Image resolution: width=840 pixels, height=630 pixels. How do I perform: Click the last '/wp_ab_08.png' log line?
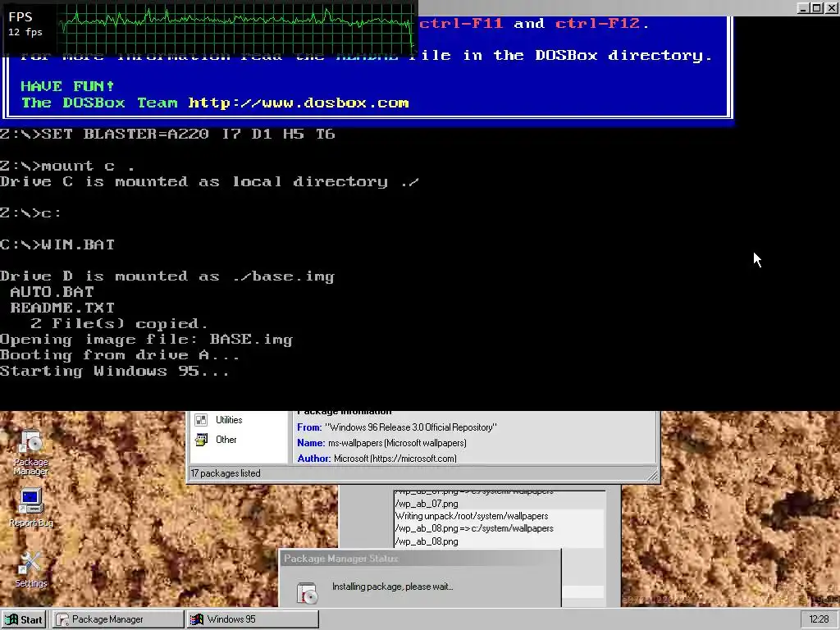pos(427,541)
